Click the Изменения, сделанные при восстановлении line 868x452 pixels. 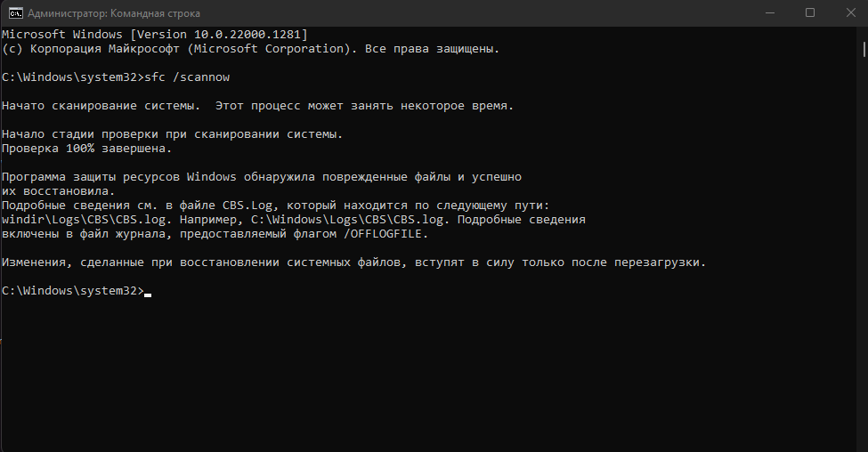[x=353, y=262]
